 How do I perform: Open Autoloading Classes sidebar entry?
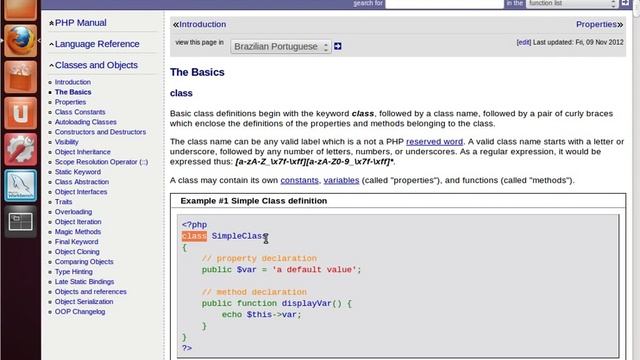click(86, 122)
